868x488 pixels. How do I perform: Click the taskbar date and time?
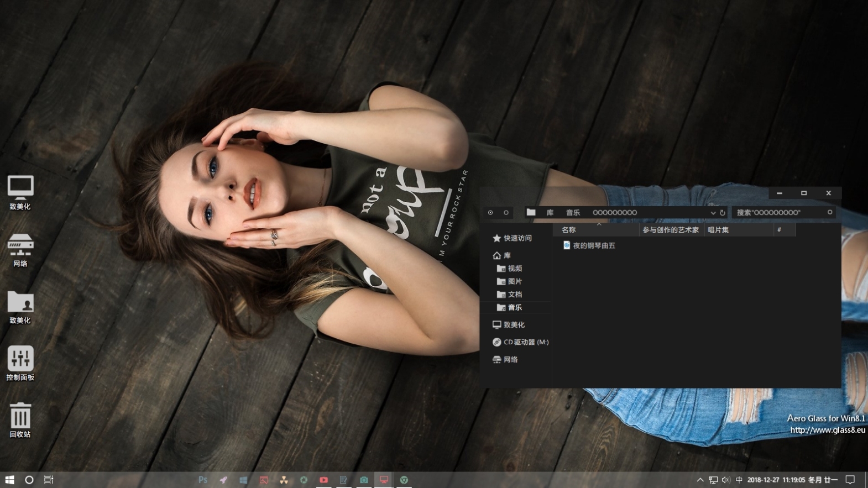(x=792, y=480)
